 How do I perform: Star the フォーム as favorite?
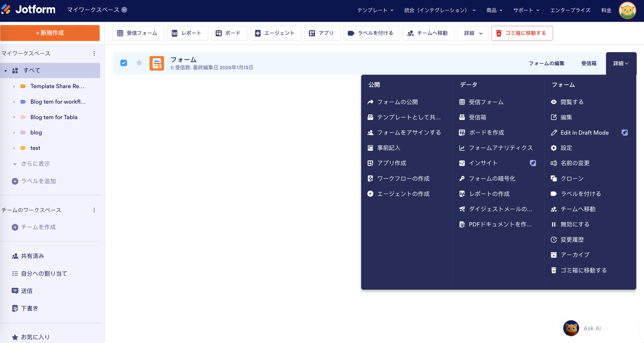139,63
